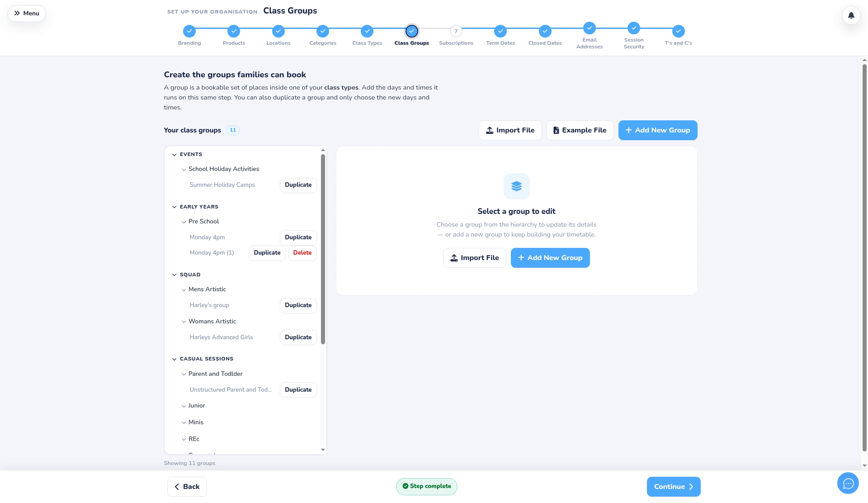Click the Categories step checkmark circle
The height and width of the screenshot is (503, 868).
[x=323, y=31]
